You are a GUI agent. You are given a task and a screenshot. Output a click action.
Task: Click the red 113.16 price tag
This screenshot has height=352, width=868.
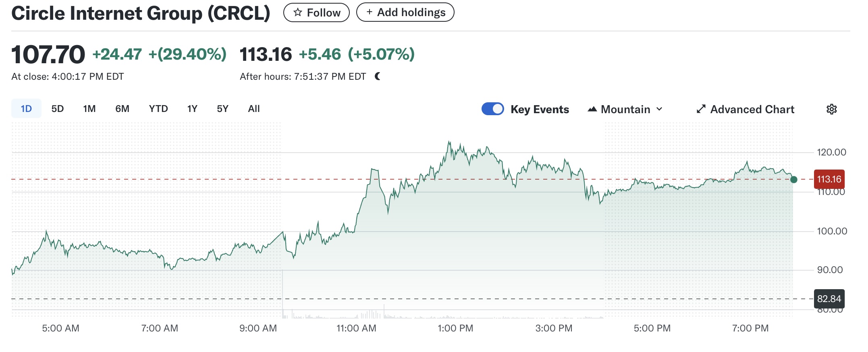pyautogui.click(x=829, y=179)
